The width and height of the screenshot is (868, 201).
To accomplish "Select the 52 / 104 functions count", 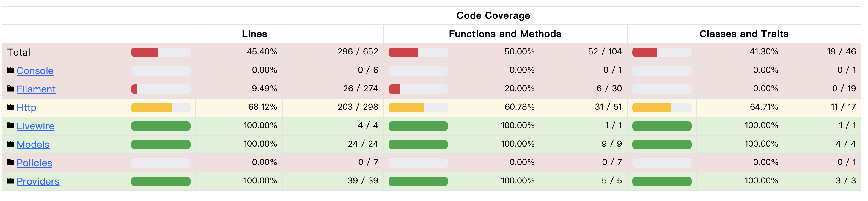I will [605, 52].
